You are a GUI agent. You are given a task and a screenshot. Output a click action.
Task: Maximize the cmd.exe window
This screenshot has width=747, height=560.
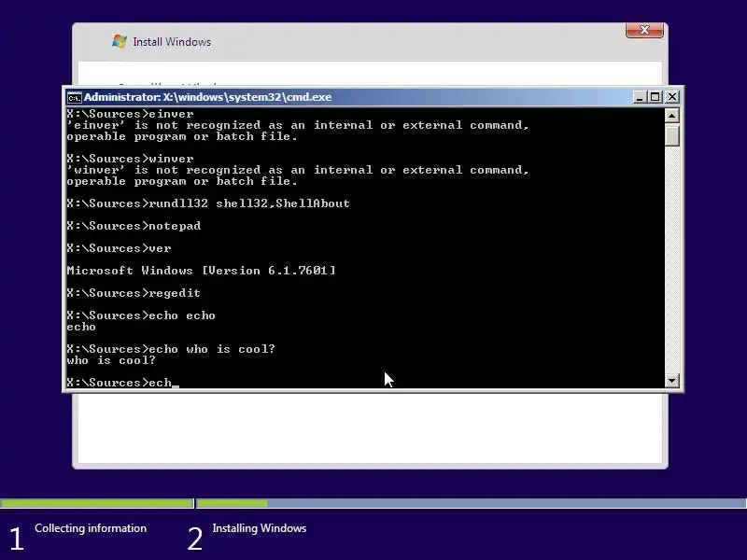coord(655,97)
